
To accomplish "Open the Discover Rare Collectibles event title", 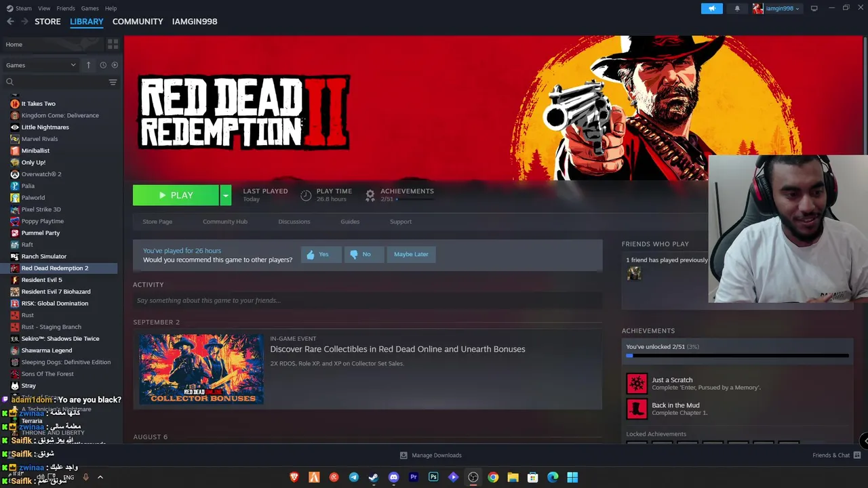I will tap(397, 349).
